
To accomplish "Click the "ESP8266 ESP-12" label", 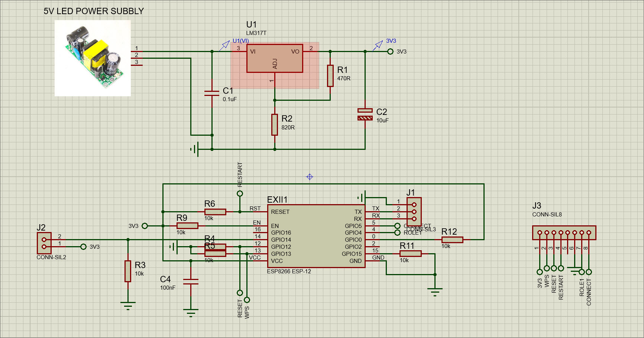I will coord(289,271).
